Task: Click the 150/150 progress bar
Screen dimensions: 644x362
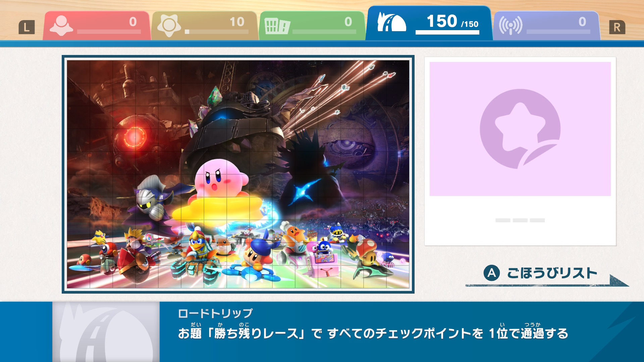Action: pos(447,33)
